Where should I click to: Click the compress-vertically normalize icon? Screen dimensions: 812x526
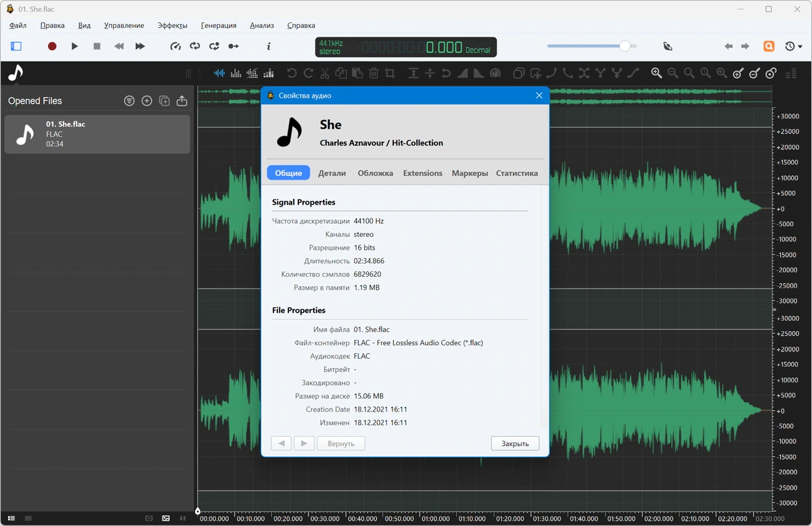click(429, 73)
